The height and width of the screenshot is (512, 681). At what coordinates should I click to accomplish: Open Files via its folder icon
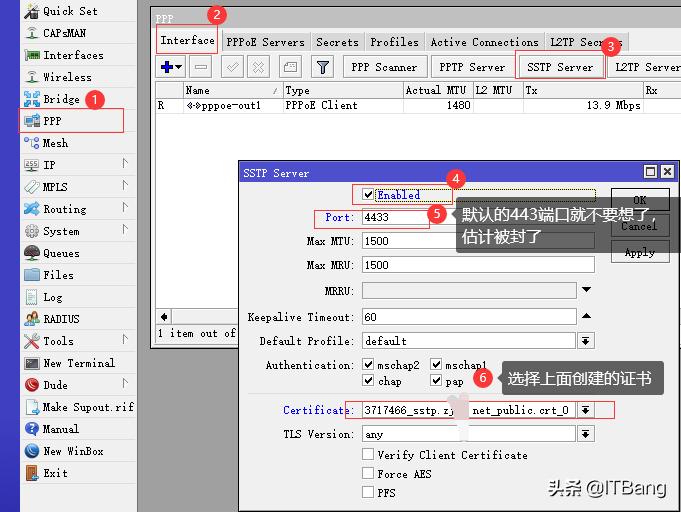click(x=31, y=275)
